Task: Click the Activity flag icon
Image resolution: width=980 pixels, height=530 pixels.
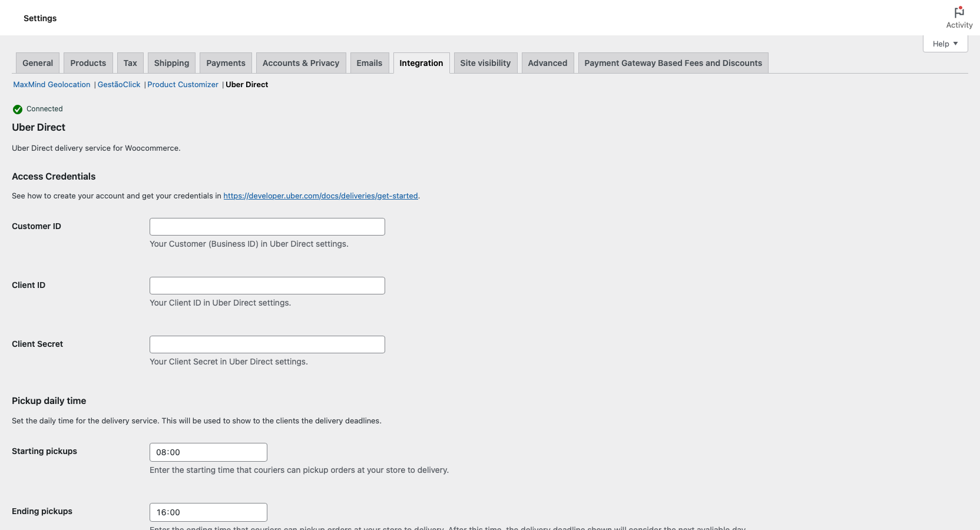Action: pos(959,13)
